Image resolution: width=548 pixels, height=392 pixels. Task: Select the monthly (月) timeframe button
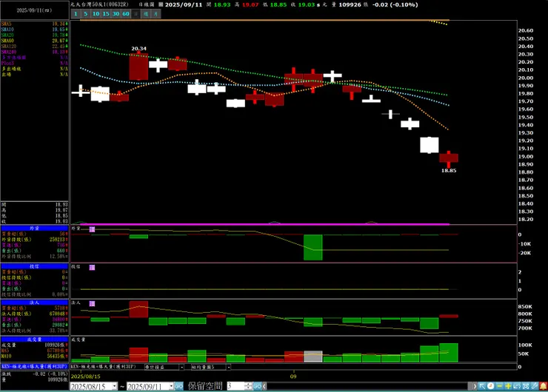156,14
